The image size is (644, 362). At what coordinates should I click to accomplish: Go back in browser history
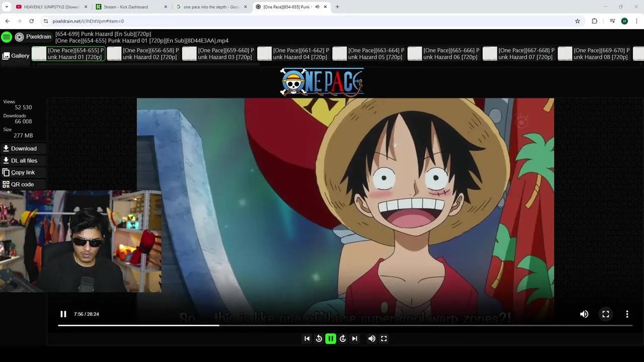point(7,21)
